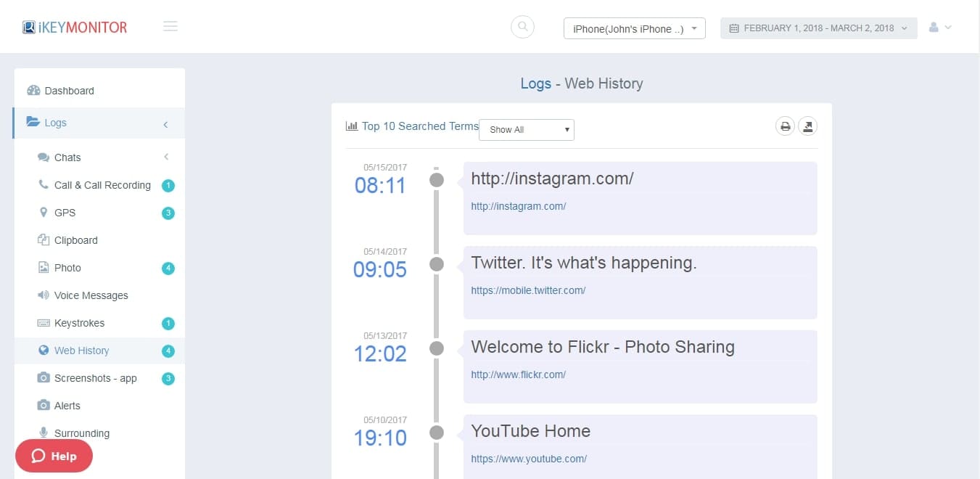The height and width of the screenshot is (479, 980).
Task: Select Web History in sidebar
Action: coord(81,351)
